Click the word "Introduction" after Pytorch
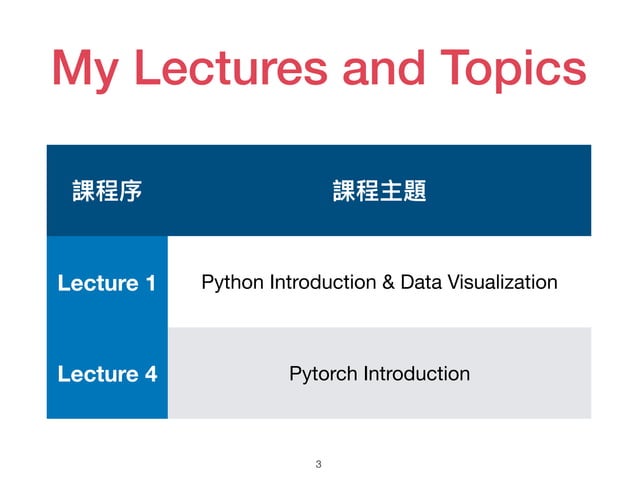Screen dimensions: 638x479 click(417, 374)
